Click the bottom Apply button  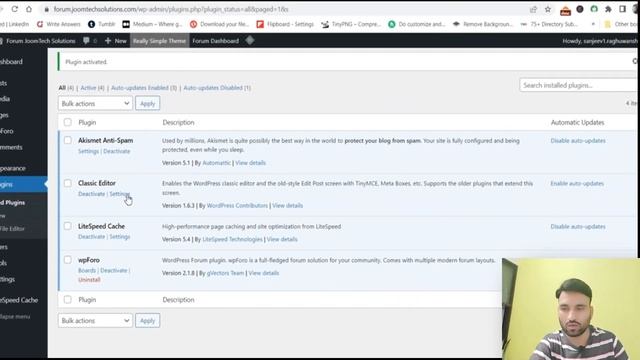pyautogui.click(x=148, y=320)
